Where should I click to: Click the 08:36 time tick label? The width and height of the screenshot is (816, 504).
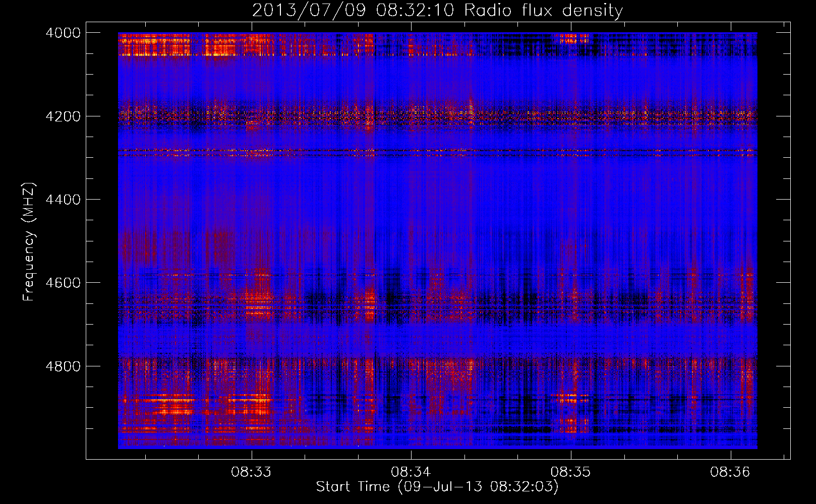[730, 472]
